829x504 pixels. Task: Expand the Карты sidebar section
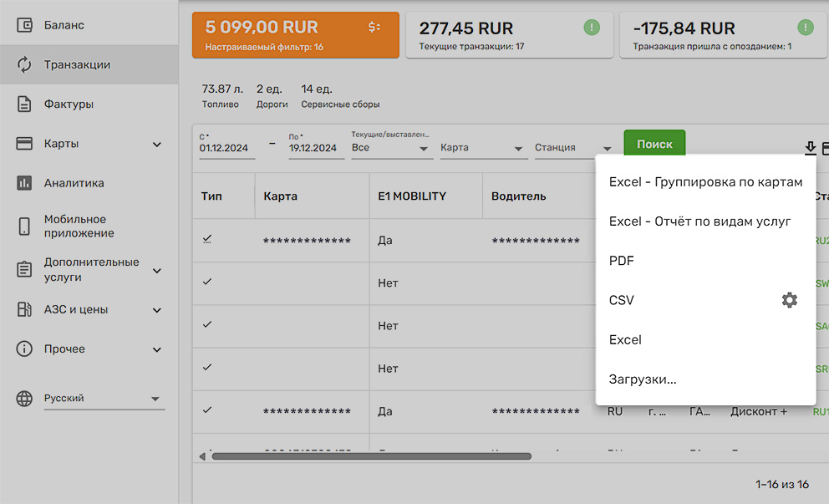157,145
